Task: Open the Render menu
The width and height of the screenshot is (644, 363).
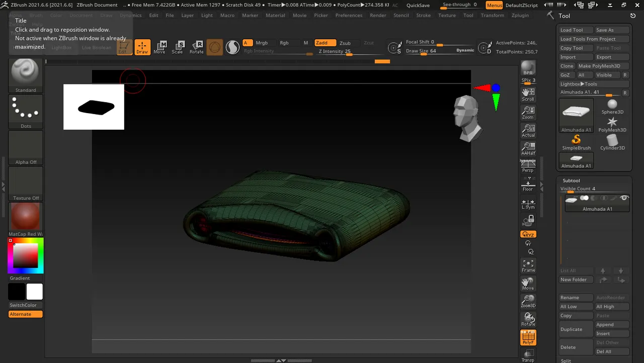Action: point(378,15)
